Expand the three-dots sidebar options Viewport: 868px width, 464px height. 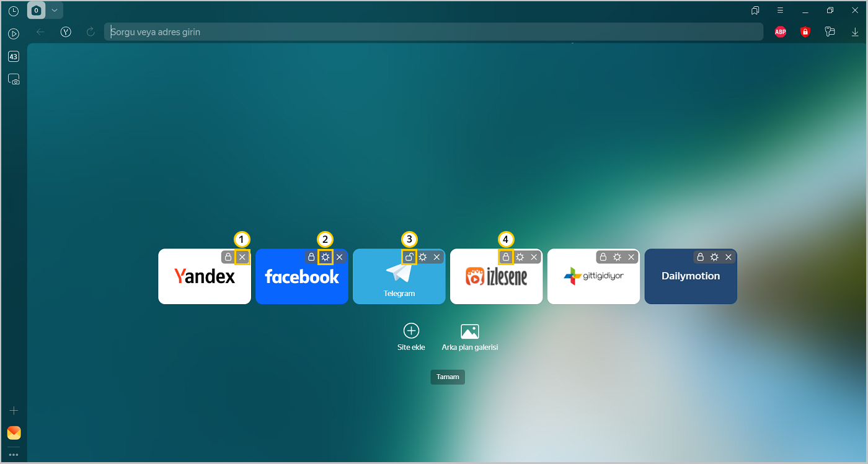[x=14, y=455]
